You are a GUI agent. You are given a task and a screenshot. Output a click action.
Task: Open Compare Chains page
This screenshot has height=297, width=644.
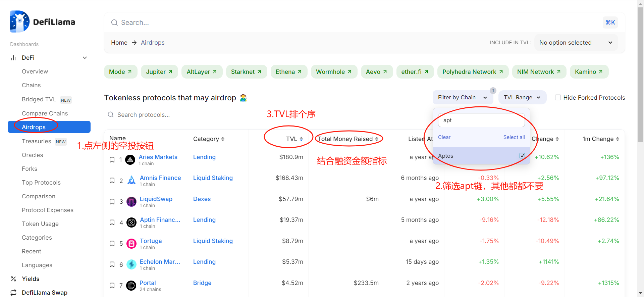tap(45, 113)
